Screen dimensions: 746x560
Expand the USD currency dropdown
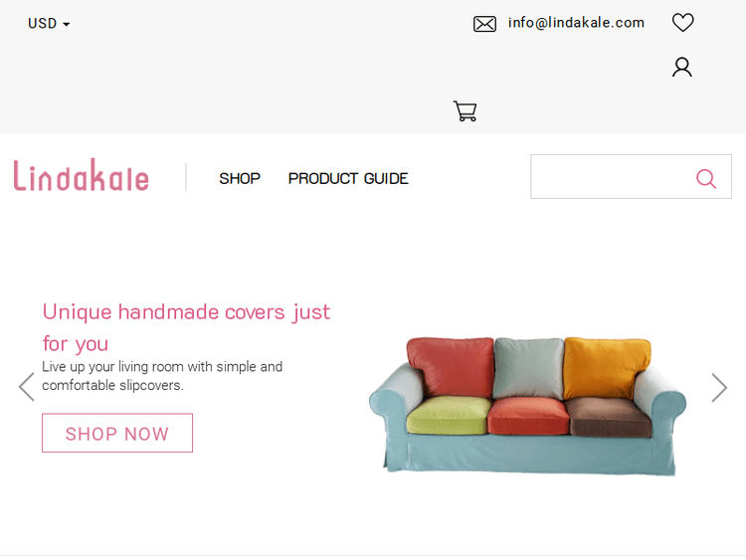pos(49,23)
